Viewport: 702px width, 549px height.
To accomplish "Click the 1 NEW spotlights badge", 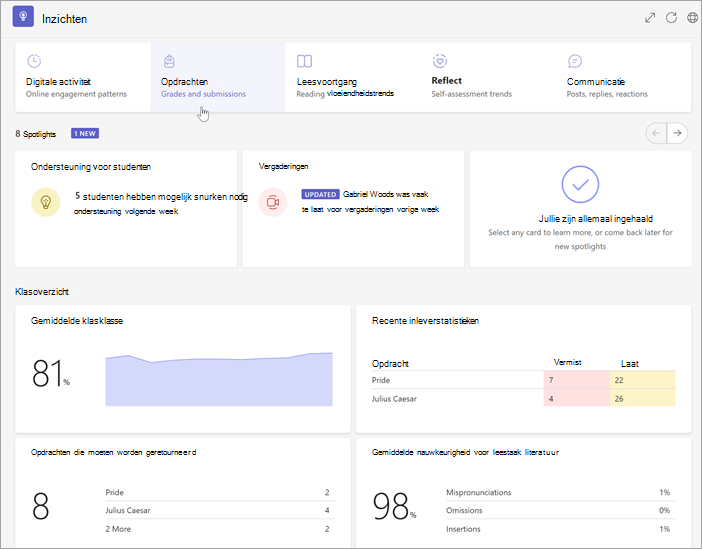I will click(x=85, y=133).
